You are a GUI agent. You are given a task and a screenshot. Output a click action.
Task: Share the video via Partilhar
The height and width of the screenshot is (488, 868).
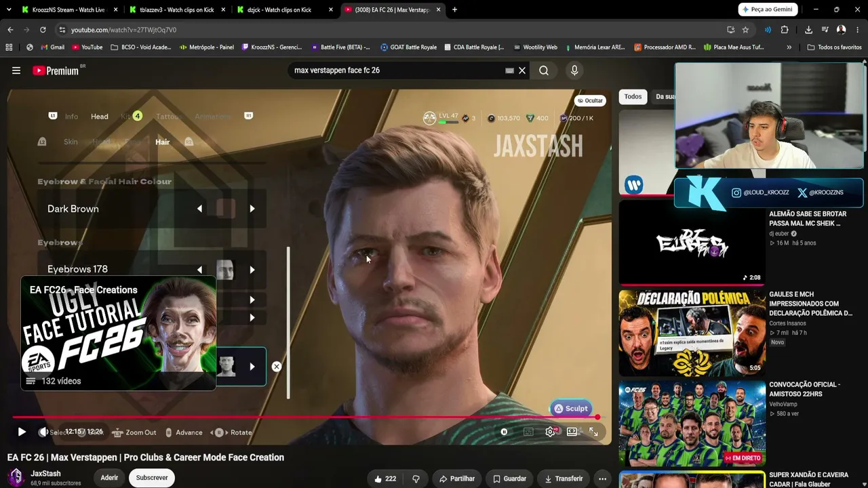pyautogui.click(x=457, y=479)
